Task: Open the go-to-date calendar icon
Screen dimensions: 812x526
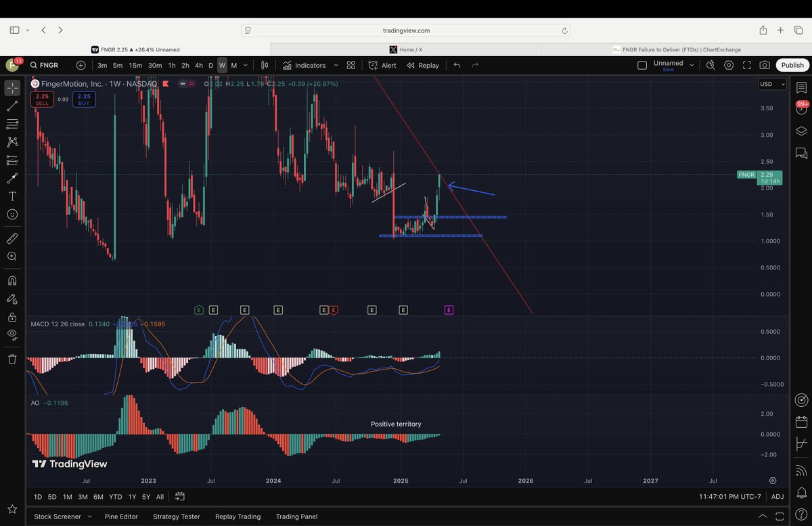Action: point(180,496)
